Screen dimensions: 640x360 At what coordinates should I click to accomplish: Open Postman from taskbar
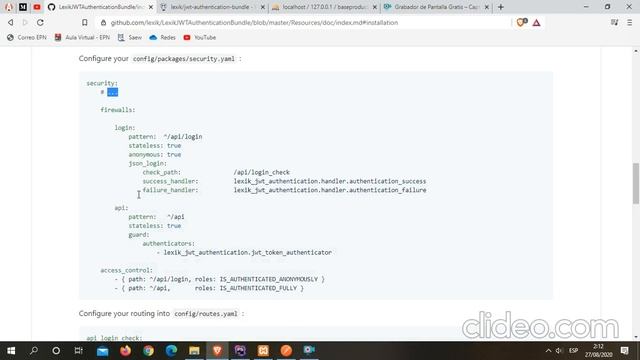(286, 351)
